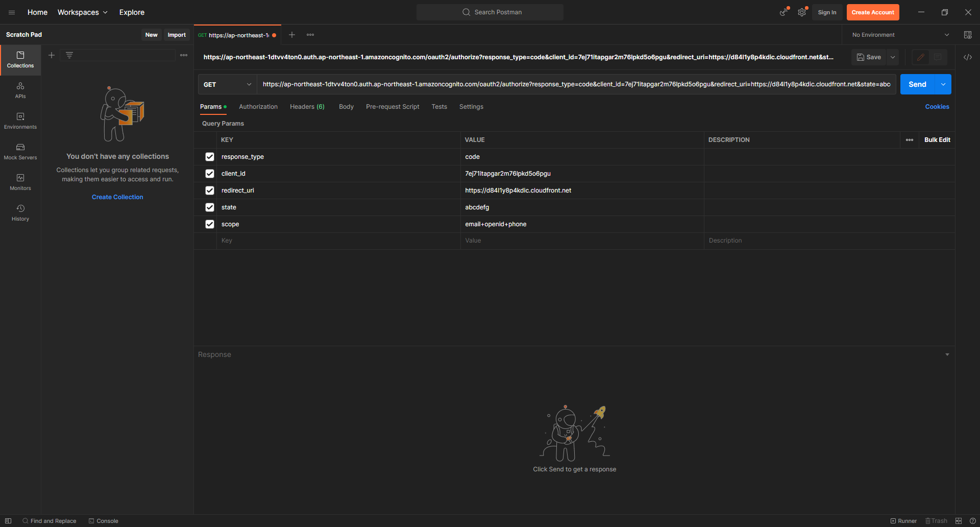Open the Console panel
The image size is (980, 527).
tap(104, 521)
